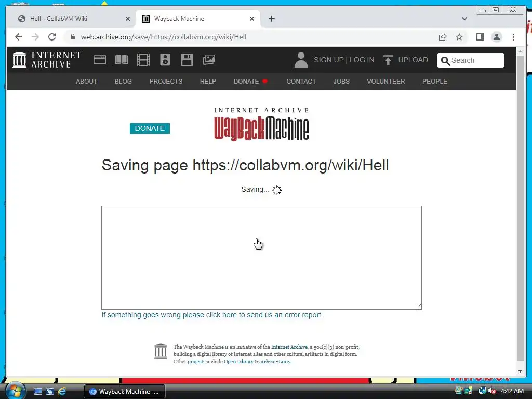
Task: Open the ABOUT menu item
Action: click(x=87, y=82)
